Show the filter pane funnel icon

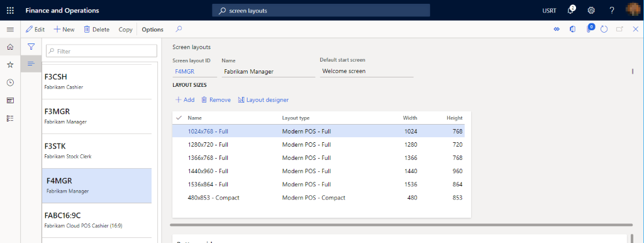31,47
